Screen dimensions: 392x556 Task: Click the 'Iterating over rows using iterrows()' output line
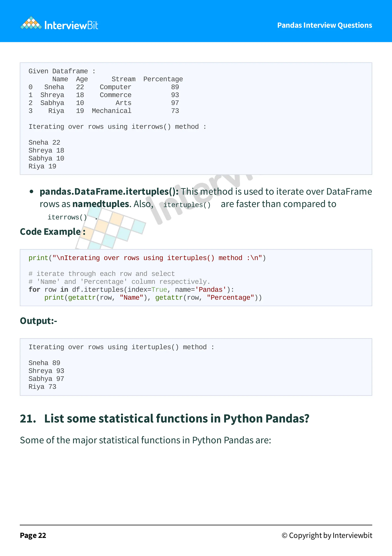point(117,127)
